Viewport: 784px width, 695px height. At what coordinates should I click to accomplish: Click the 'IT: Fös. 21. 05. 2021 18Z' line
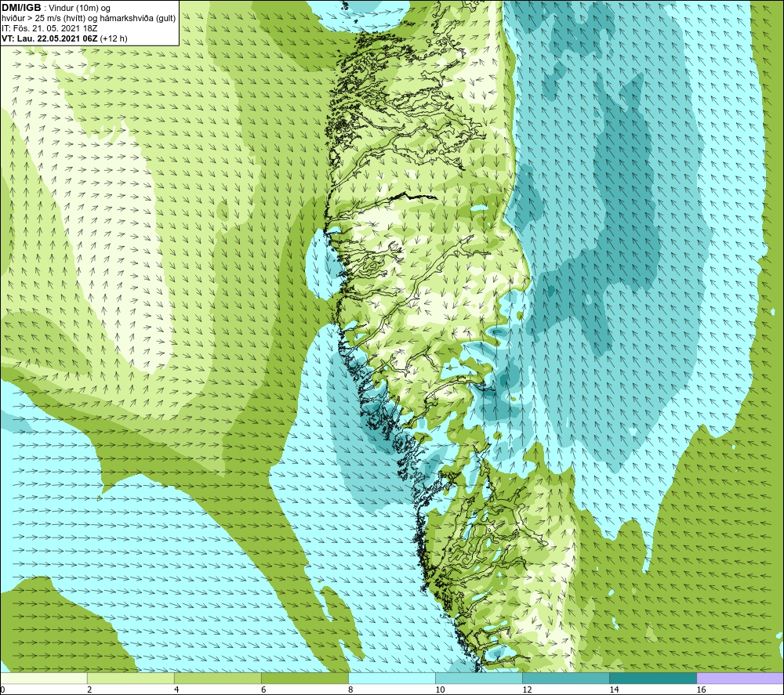pyautogui.click(x=49, y=29)
